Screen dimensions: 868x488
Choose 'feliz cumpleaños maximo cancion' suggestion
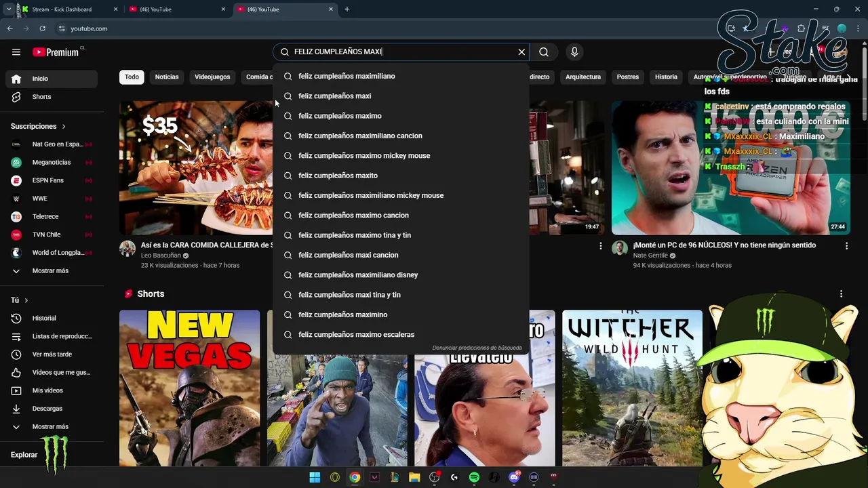pyautogui.click(x=400, y=216)
